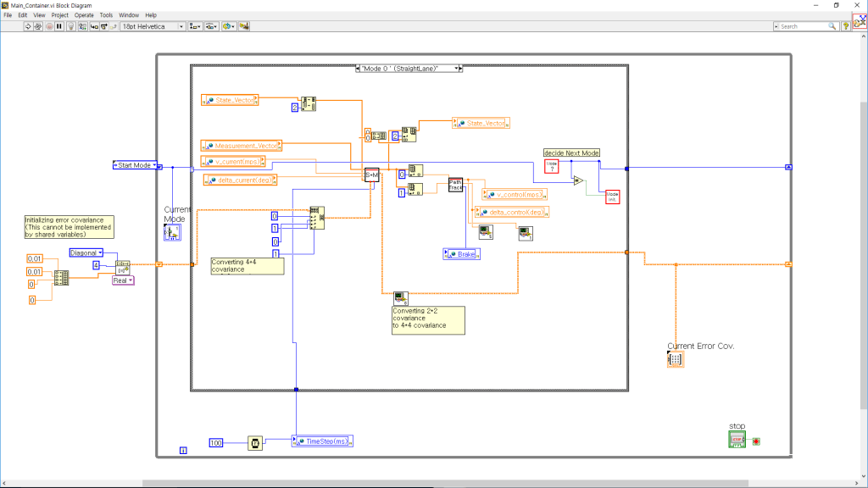868x488 pixels.
Task: Click the Context Help question mark button
Action: pyautogui.click(x=845, y=26)
